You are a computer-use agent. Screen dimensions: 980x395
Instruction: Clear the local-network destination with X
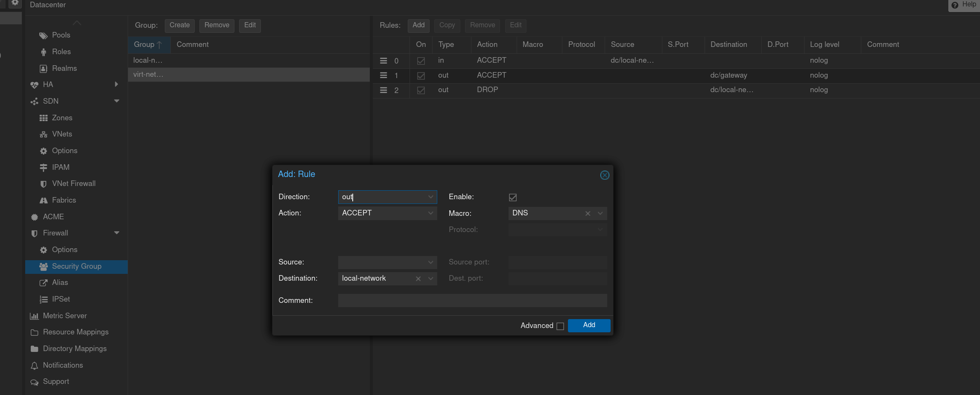point(418,279)
